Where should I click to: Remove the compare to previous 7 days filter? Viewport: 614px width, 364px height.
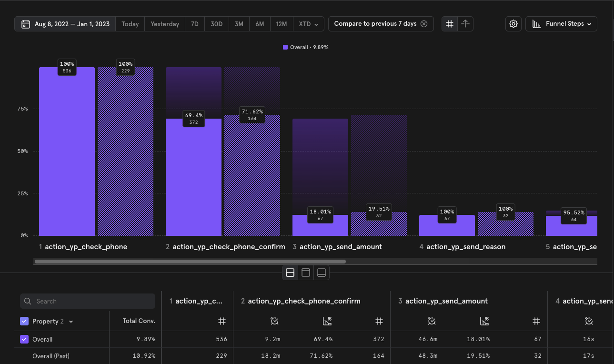pyautogui.click(x=424, y=24)
